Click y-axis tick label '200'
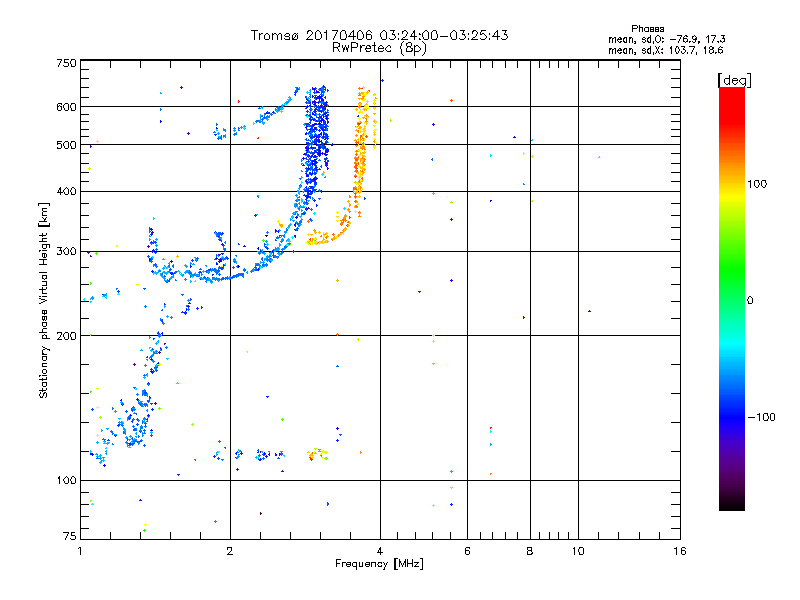800x600 pixels. pyautogui.click(x=66, y=336)
